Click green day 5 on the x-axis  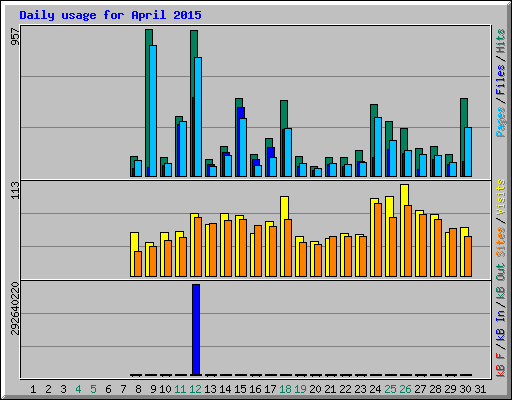click(93, 389)
